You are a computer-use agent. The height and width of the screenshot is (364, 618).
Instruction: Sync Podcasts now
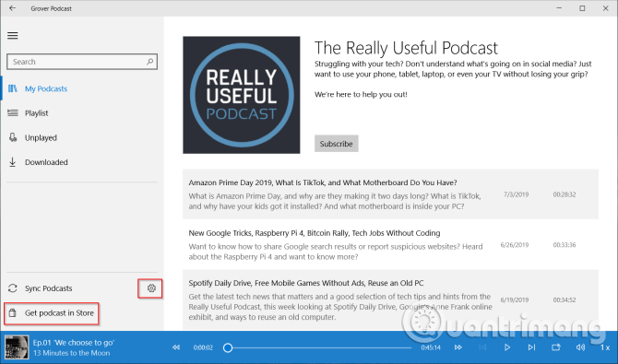click(48, 288)
